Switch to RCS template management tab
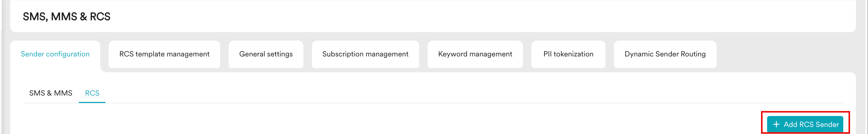Image resolution: width=868 pixels, height=134 pixels. [164, 54]
